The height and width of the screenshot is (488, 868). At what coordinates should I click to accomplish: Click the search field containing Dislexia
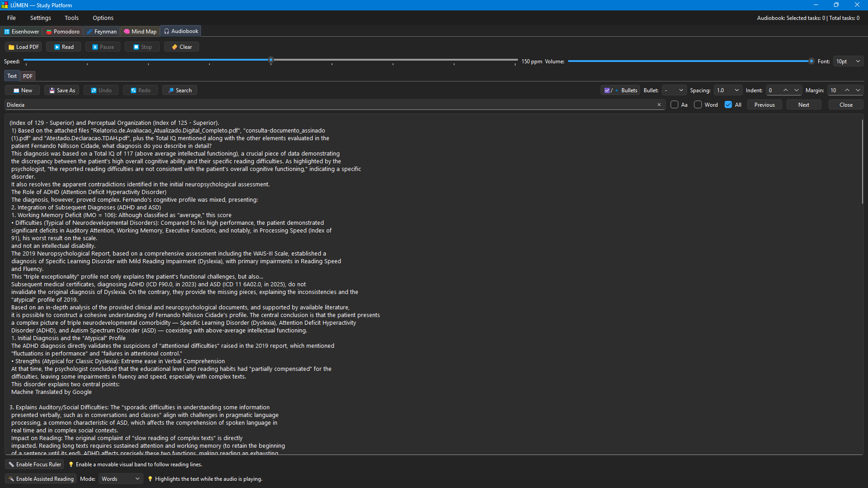coord(335,105)
